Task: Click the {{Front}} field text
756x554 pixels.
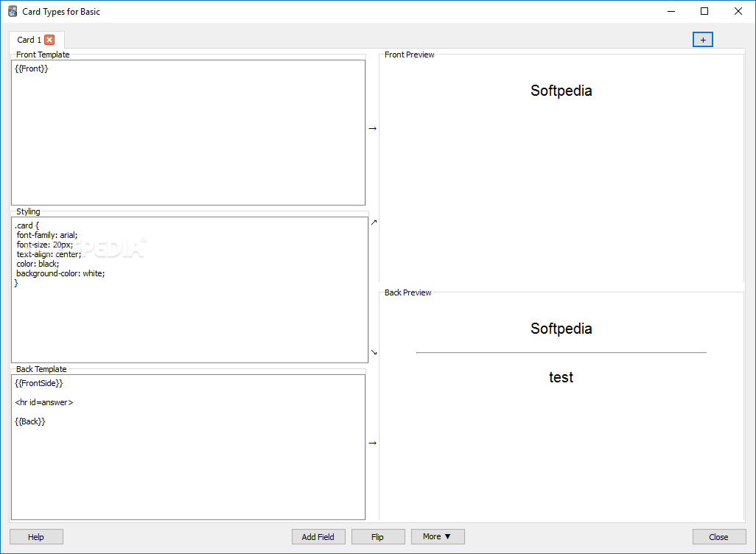Action: coord(32,69)
